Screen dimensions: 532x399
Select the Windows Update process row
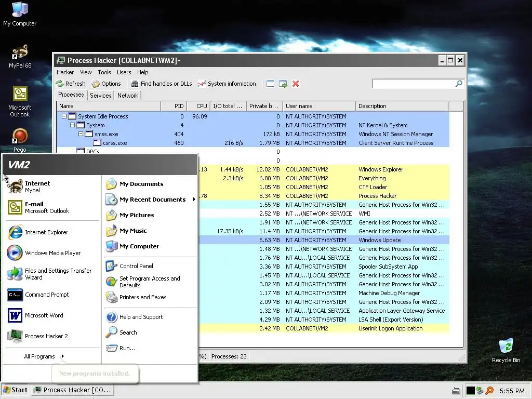[x=324, y=240]
